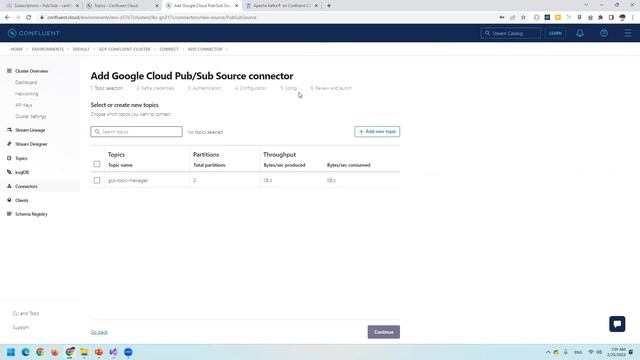Go to step 2 Kafka credentials
The height and width of the screenshot is (360, 640).
(x=155, y=88)
